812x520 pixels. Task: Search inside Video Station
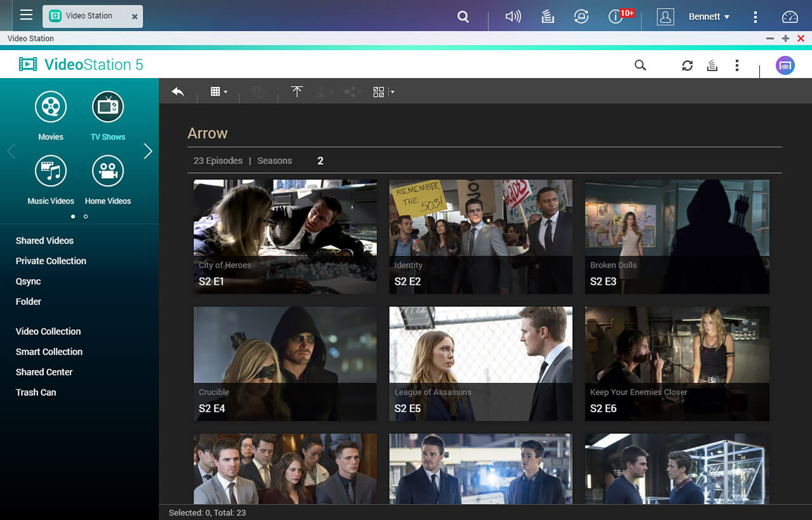641,65
